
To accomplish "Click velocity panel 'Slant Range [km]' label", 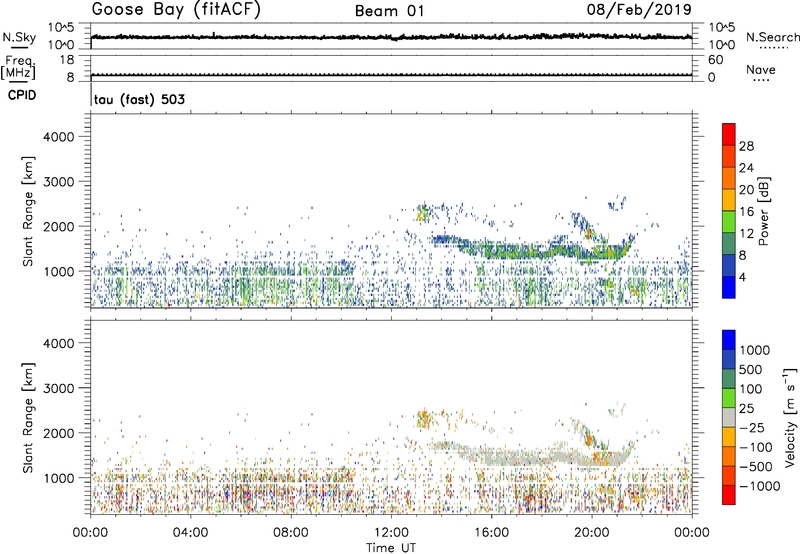I will [x=28, y=417].
